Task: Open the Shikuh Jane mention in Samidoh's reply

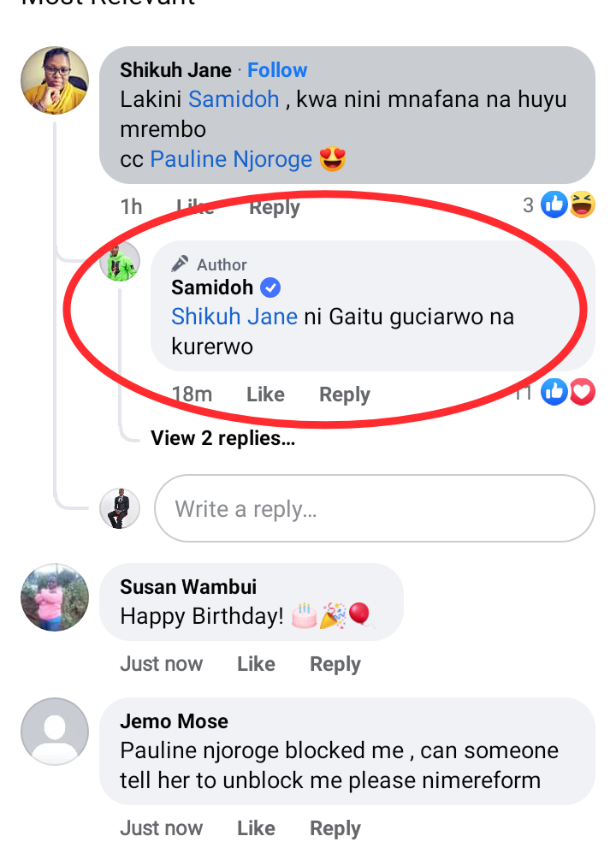Action: point(234,317)
